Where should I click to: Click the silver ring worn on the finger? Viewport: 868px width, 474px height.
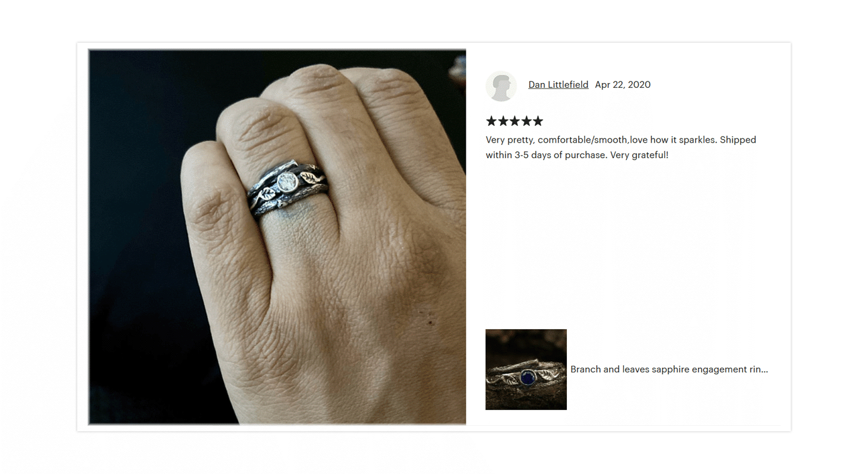tap(288, 188)
